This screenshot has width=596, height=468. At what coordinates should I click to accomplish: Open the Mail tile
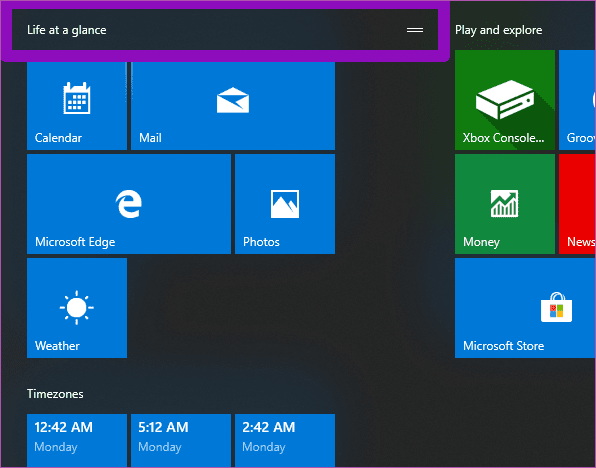pyautogui.click(x=233, y=106)
